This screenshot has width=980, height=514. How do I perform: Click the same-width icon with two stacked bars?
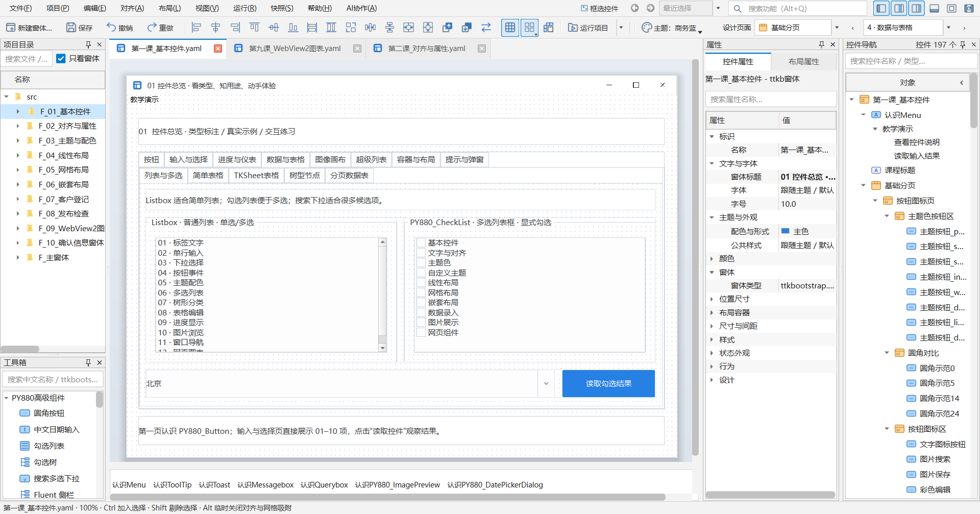[312, 28]
